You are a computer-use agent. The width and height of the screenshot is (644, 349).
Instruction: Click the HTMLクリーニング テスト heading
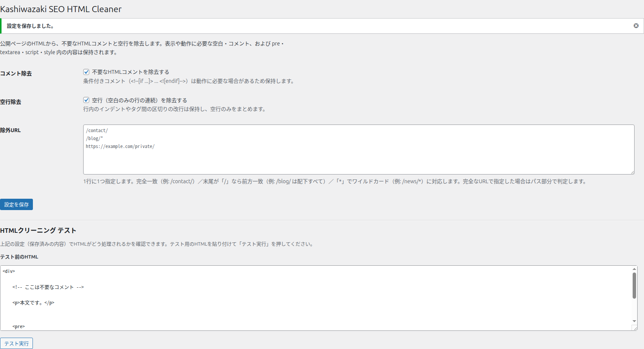[x=38, y=231]
